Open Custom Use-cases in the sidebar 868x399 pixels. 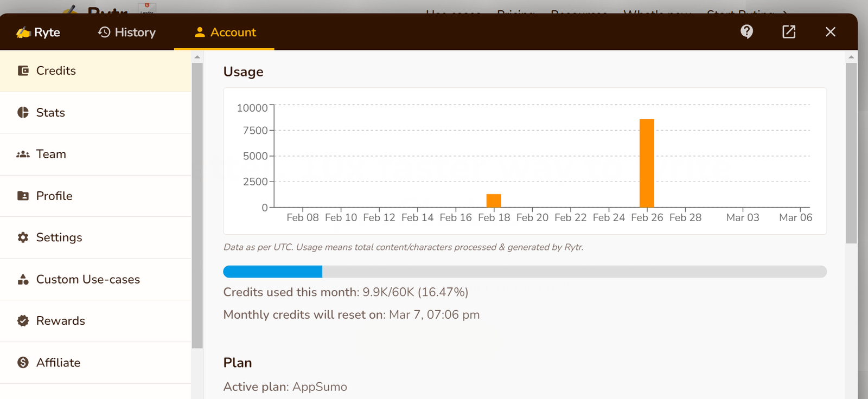95,279
